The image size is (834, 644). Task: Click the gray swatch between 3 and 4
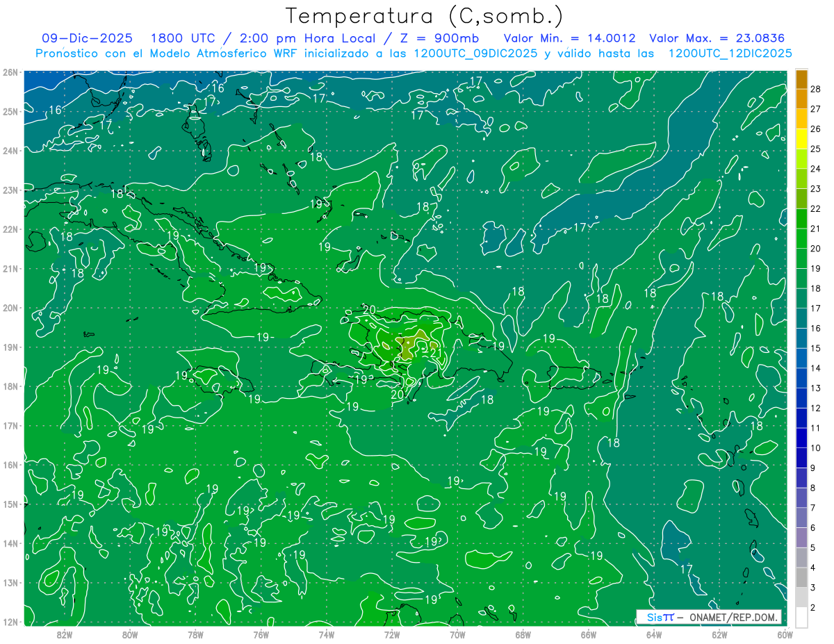pyautogui.click(x=801, y=577)
